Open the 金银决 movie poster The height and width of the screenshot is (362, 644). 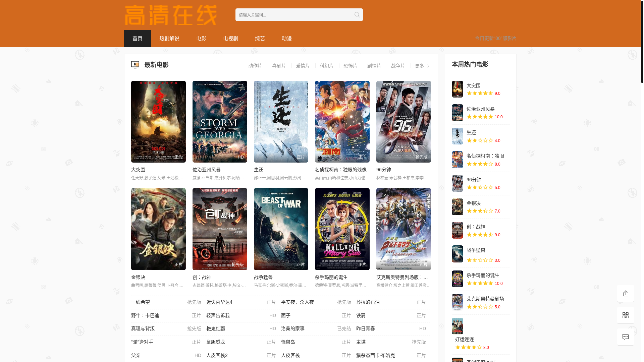pyautogui.click(x=158, y=229)
